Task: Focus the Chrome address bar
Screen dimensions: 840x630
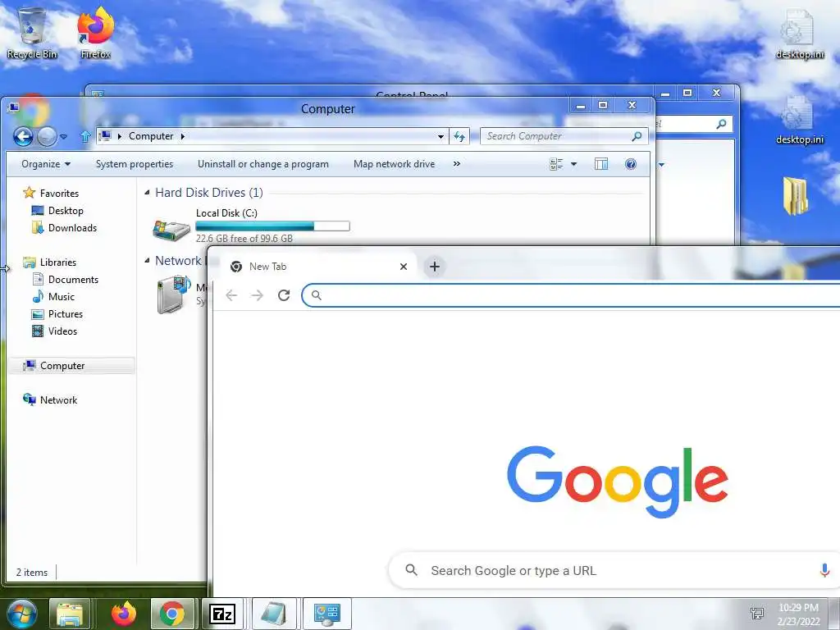Action: pos(571,295)
